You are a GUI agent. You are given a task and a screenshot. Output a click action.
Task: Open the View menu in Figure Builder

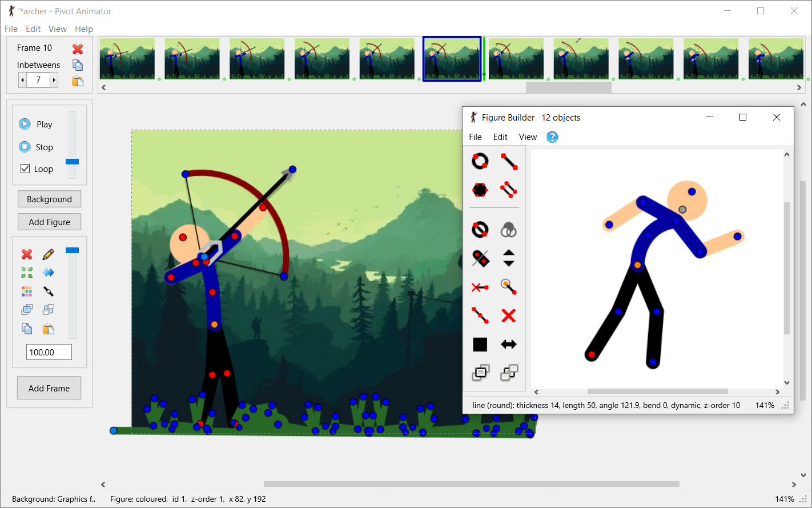coord(528,137)
